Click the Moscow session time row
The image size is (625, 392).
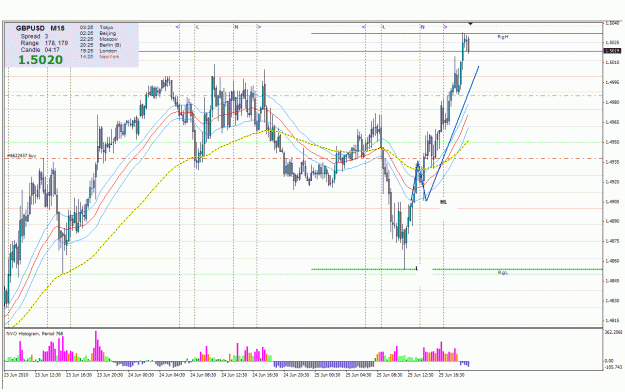[x=98, y=39]
